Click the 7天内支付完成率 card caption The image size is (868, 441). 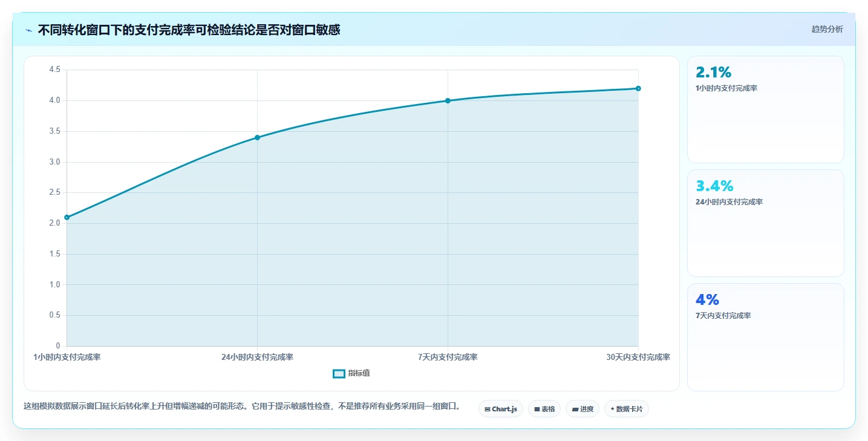tap(723, 315)
